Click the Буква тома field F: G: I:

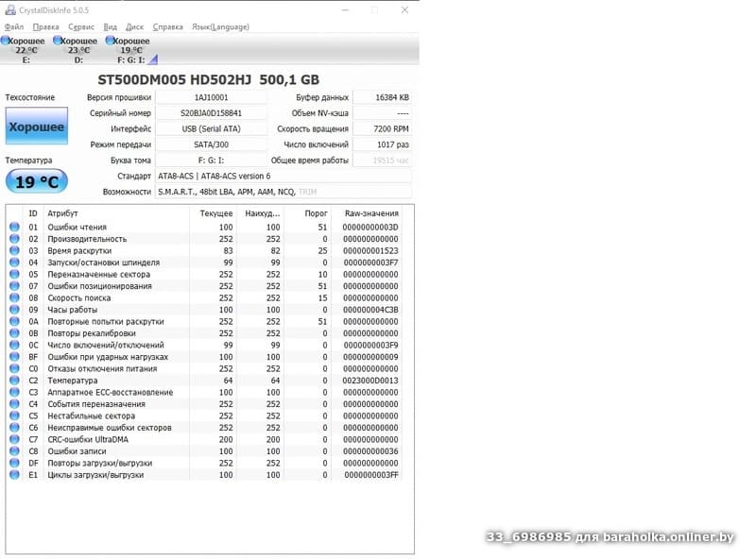(x=211, y=161)
